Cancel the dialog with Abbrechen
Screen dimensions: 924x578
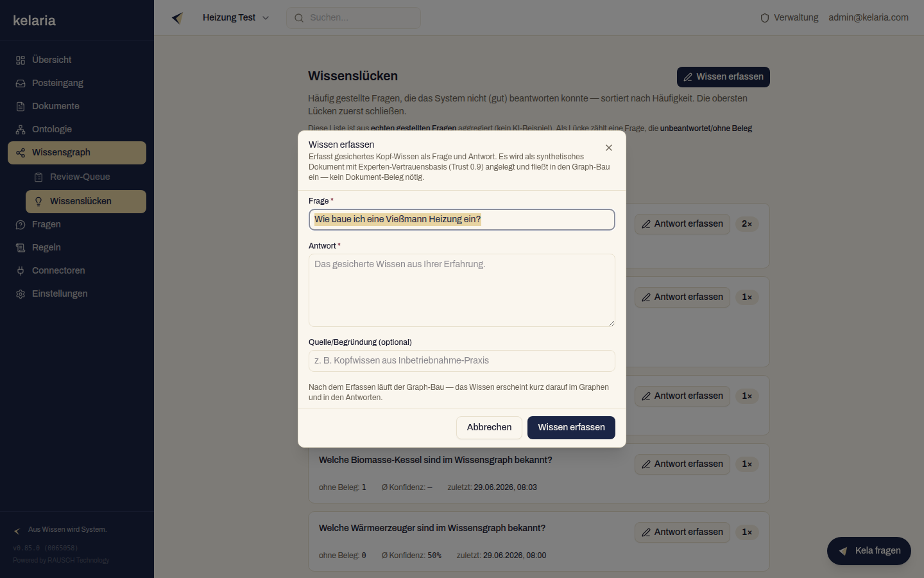click(489, 428)
